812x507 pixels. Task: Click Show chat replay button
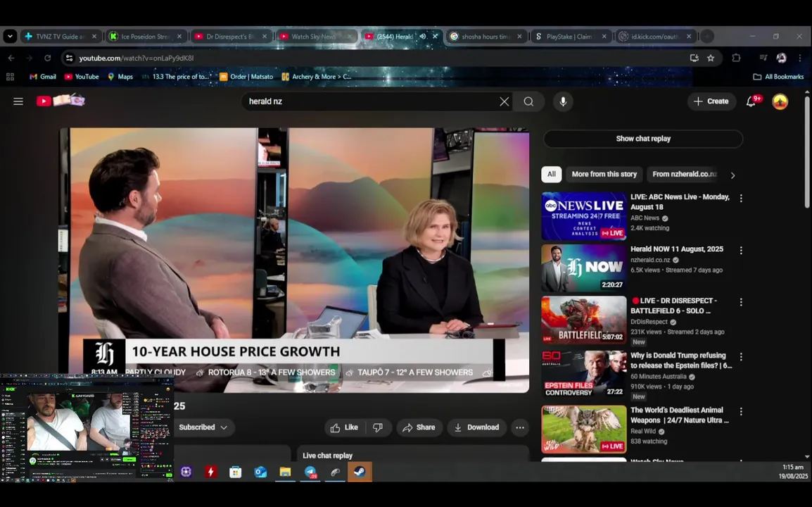643,139
